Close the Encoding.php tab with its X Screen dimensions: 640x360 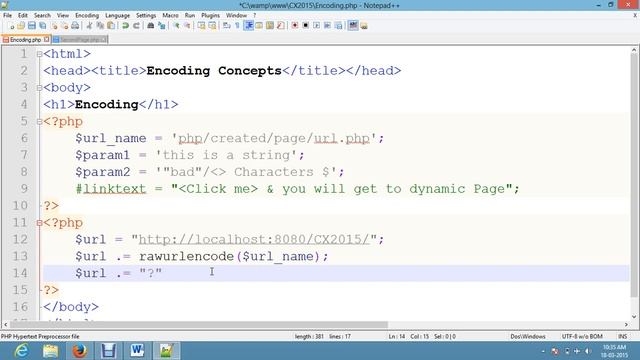tap(47, 40)
